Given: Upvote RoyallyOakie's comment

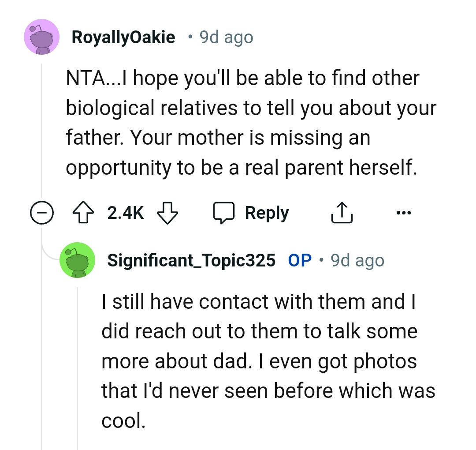Looking at the screenshot, I should (x=83, y=212).
